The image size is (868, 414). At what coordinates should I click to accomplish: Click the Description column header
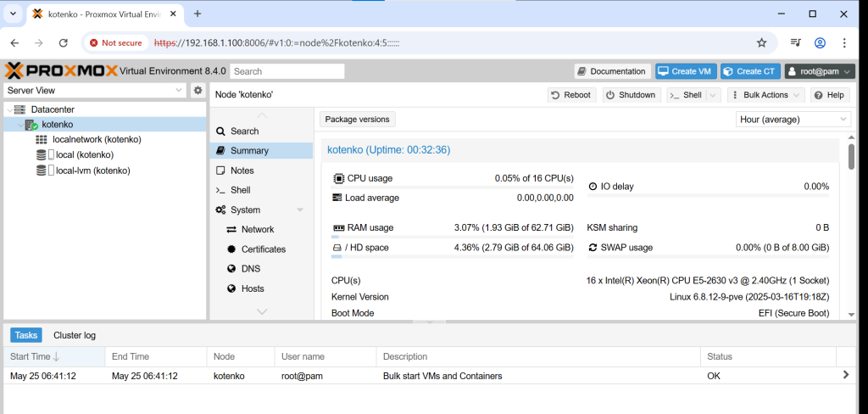point(538,356)
